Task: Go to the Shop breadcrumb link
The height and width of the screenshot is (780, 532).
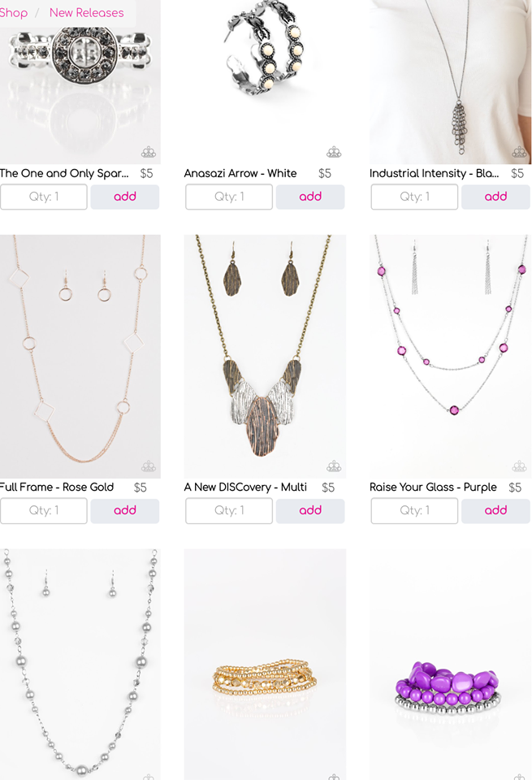Action: coord(14,13)
